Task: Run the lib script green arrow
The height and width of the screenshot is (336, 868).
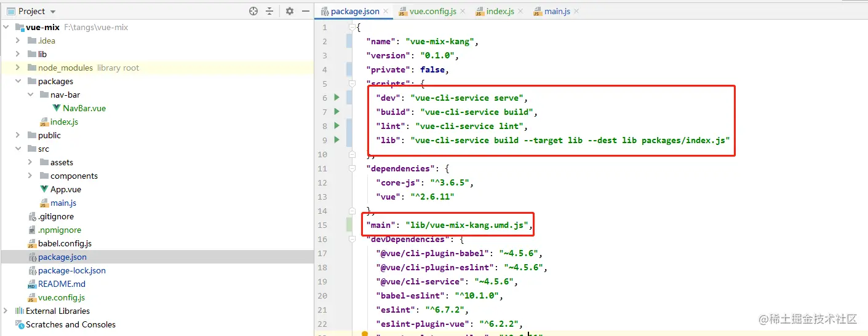Action: pos(336,140)
